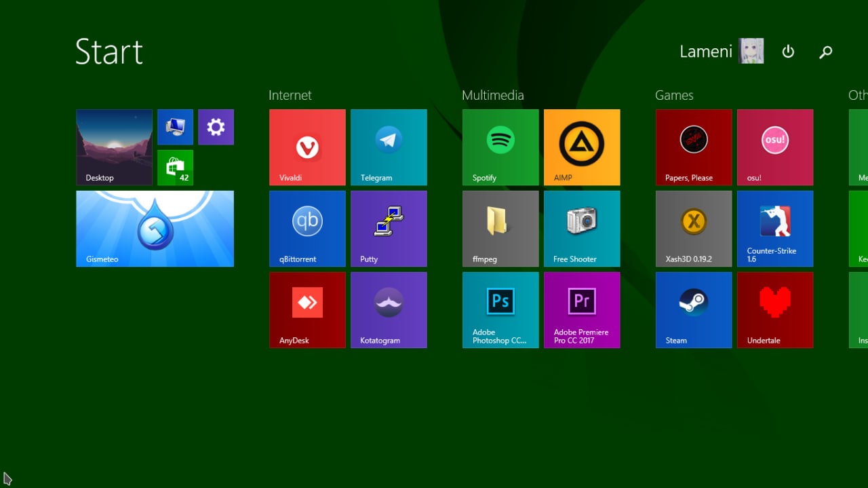Click the user avatar picture
The height and width of the screenshot is (488, 868).
point(751,51)
